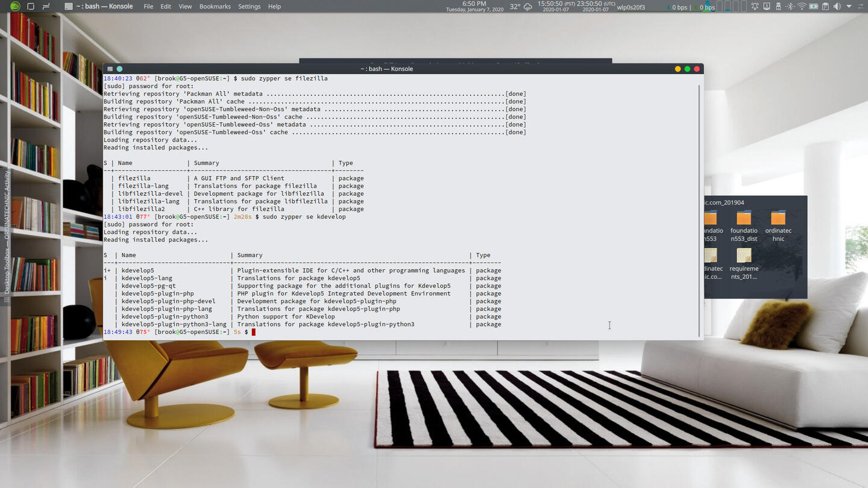Open the openSUSE application launcher
The image size is (868, 488).
[15, 7]
